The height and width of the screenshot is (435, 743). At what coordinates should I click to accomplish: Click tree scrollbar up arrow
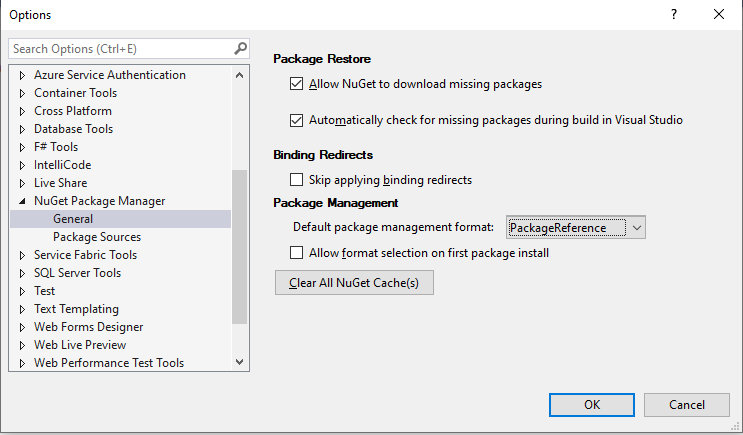[x=239, y=75]
